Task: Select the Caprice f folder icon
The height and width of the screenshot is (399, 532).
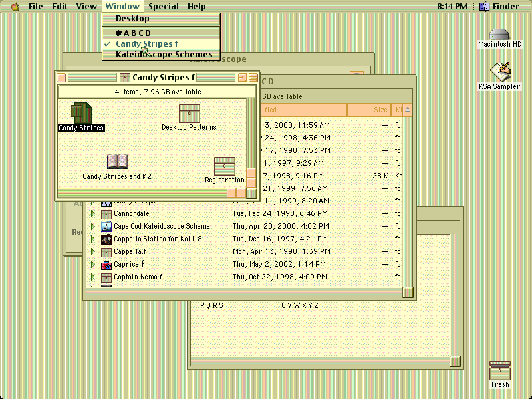Action: coord(106,265)
